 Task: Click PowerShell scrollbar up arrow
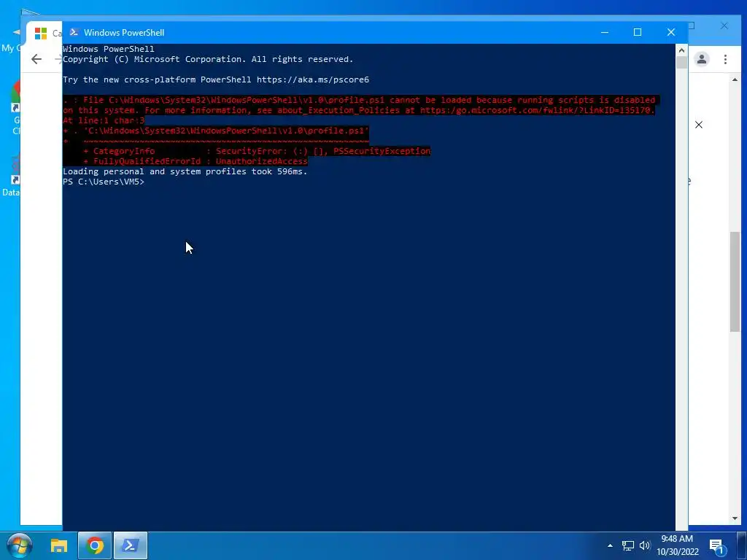click(x=681, y=50)
